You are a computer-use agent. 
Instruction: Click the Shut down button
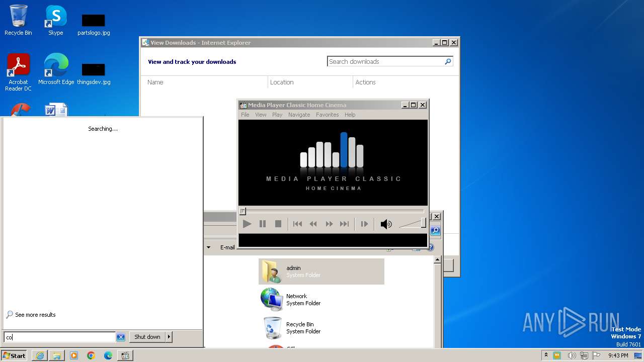[x=147, y=337]
